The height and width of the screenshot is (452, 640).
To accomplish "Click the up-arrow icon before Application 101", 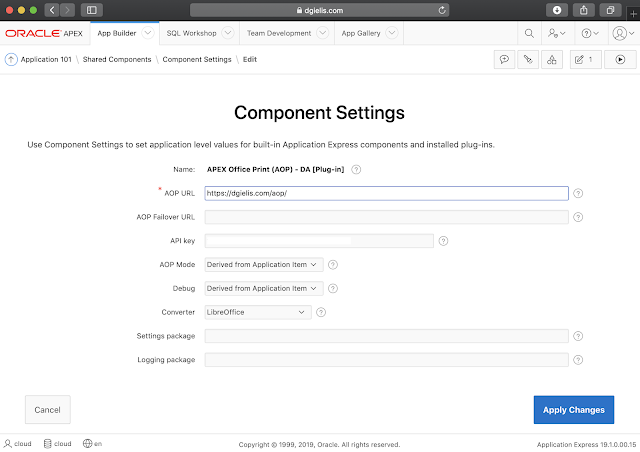I will 12,59.
